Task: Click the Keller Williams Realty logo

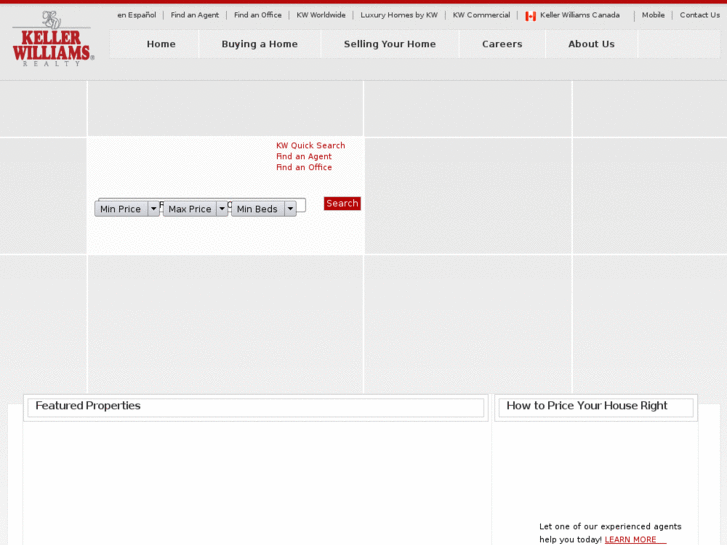Action: (x=53, y=38)
